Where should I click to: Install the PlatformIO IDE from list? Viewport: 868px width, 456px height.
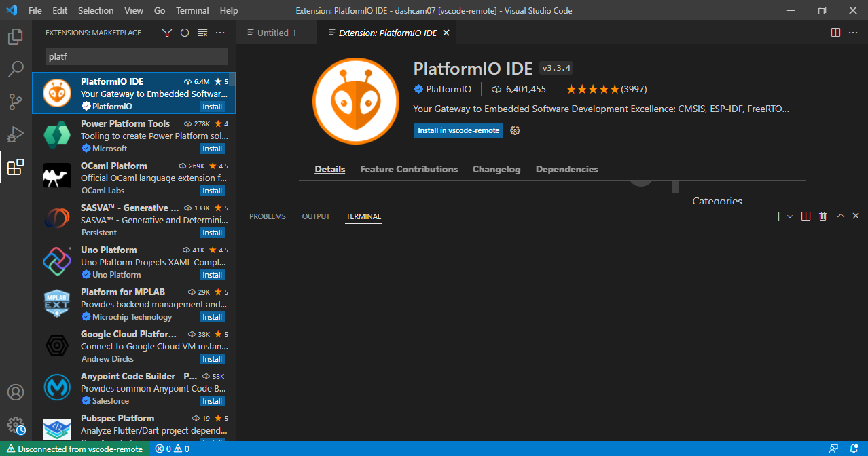click(213, 107)
